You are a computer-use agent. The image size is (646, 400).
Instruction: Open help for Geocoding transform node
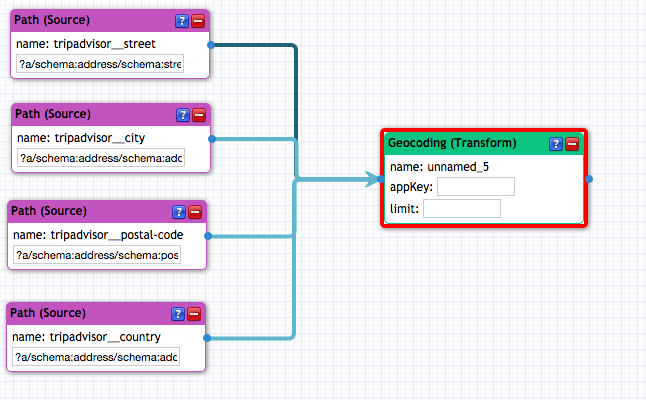(556, 144)
